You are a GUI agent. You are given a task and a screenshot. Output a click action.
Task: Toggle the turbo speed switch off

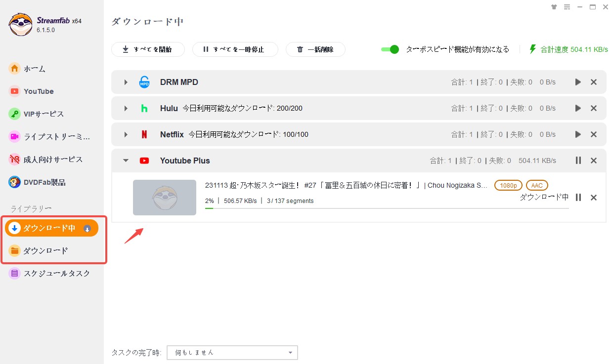(390, 49)
